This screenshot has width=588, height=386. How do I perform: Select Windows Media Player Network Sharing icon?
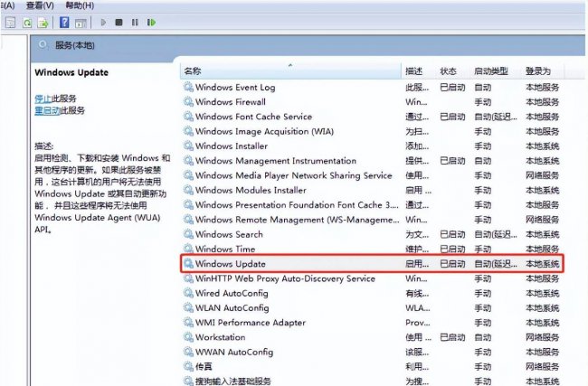point(188,175)
